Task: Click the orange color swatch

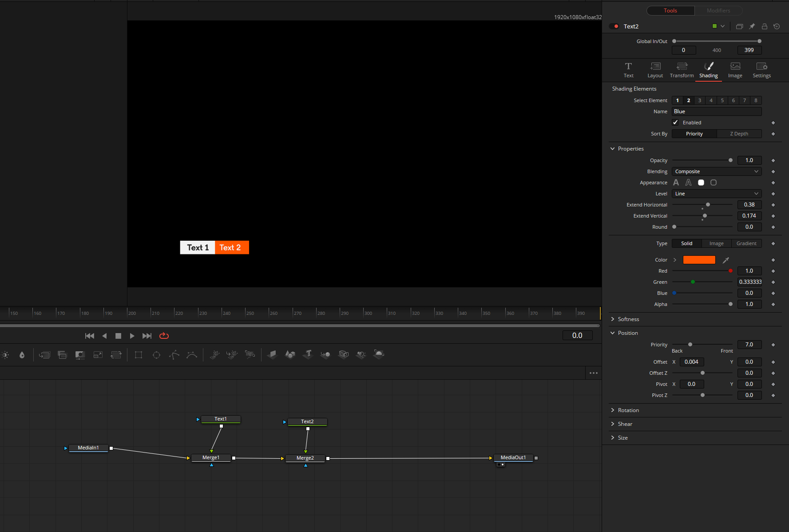Action: point(699,260)
